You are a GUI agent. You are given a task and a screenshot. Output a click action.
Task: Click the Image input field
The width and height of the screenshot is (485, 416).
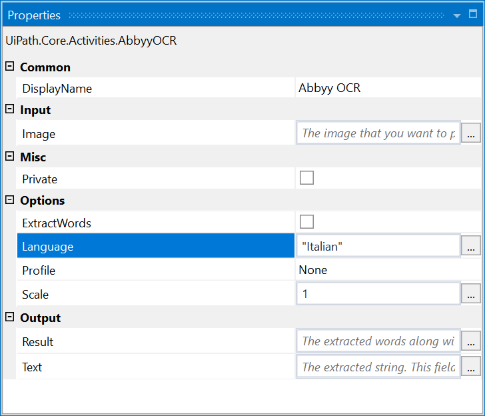click(x=378, y=133)
